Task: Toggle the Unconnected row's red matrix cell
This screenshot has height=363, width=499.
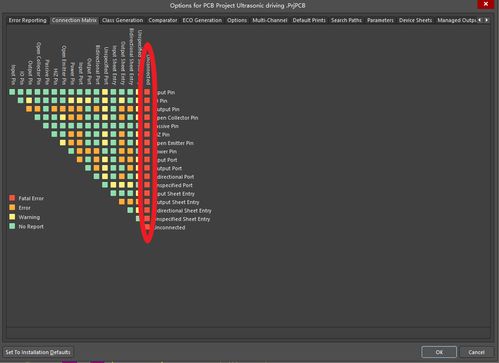Action: point(147,227)
